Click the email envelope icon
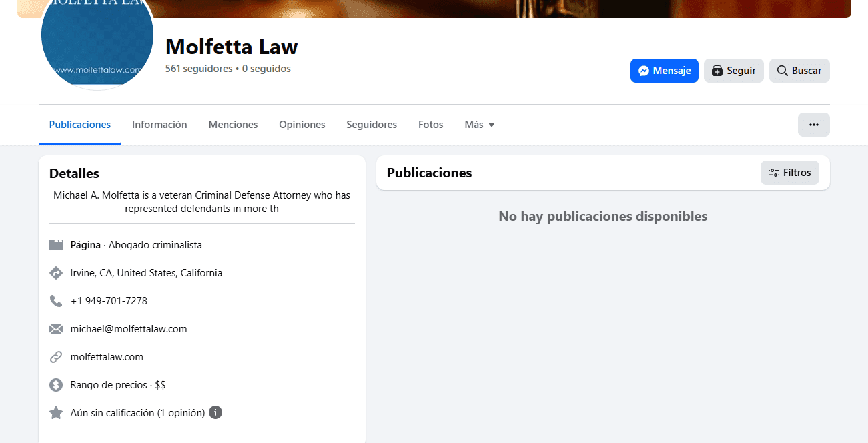This screenshot has height=443, width=868. pos(56,329)
